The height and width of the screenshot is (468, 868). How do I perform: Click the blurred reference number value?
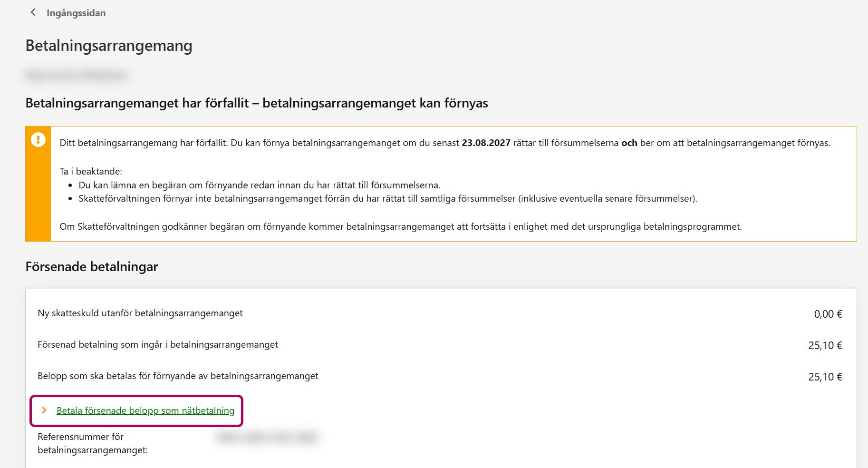point(267,437)
